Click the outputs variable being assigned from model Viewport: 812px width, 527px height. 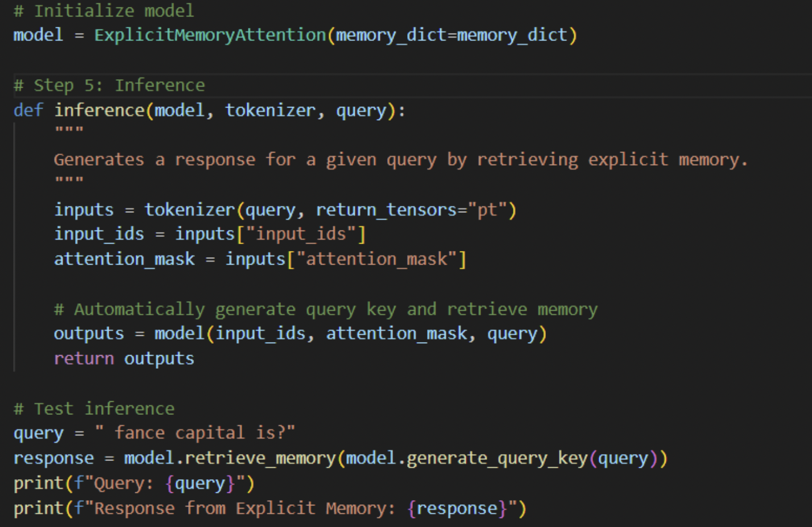(89, 334)
